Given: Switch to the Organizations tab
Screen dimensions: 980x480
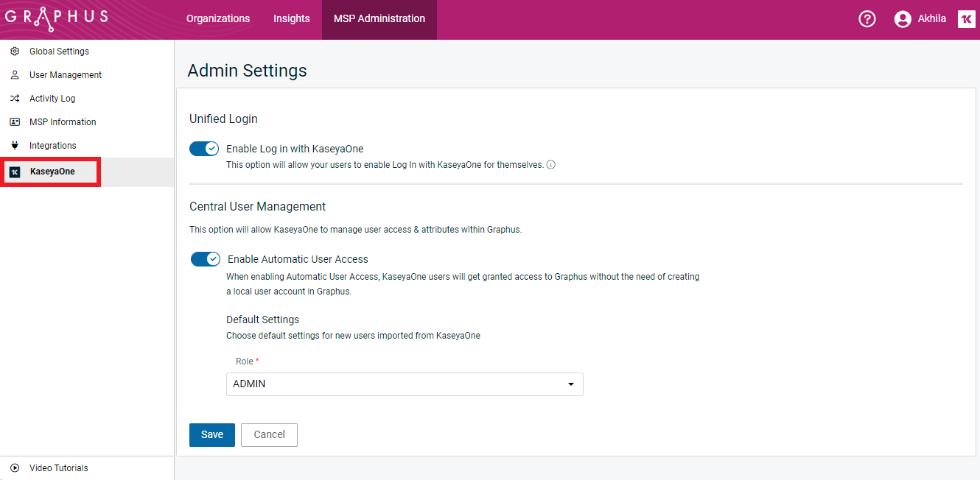Looking at the screenshot, I should coord(217,18).
